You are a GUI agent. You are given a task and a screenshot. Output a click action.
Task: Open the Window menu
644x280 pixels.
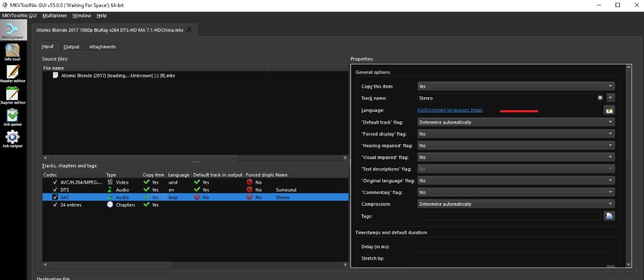coord(82,16)
